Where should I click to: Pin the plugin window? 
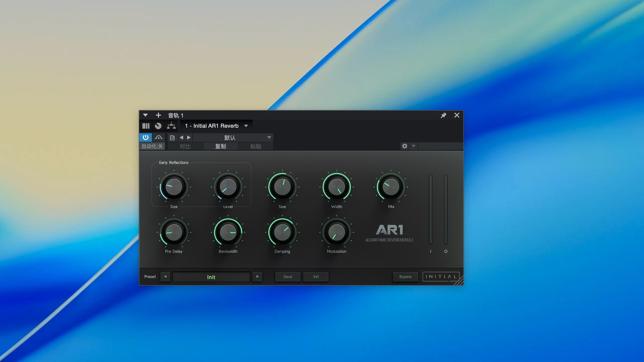(443, 115)
